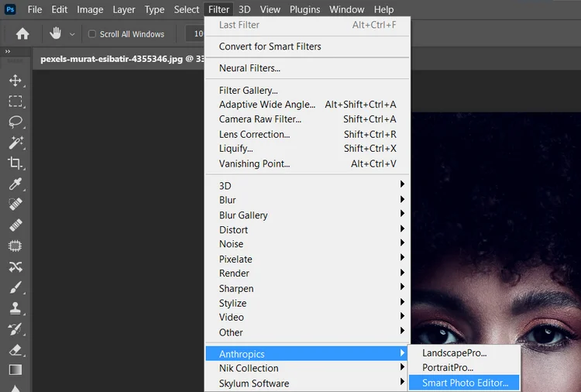The width and height of the screenshot is (581, 392).
Task: Click the Home icon in options bar
Action: pyautogui.click(x=22, y=34)
